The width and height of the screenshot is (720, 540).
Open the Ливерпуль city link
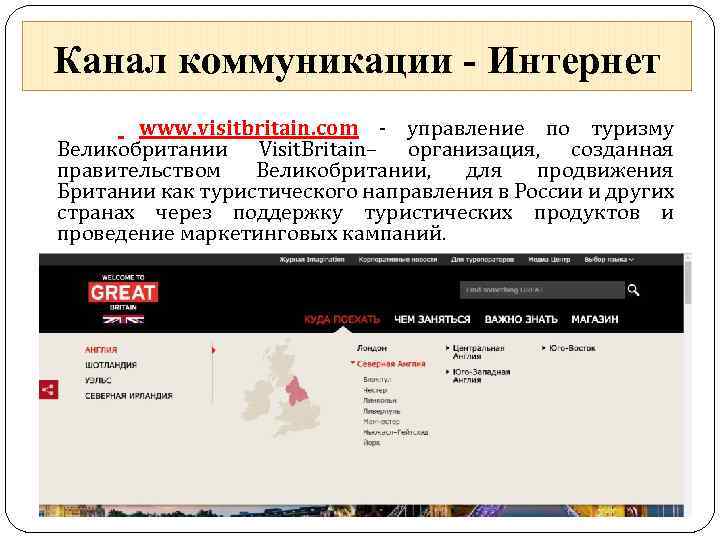(382, 411)
